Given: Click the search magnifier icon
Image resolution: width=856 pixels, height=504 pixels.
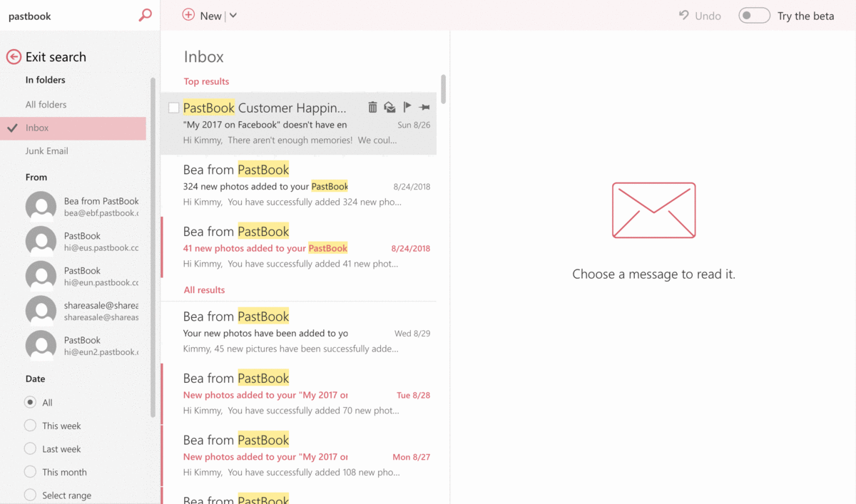Looking at the screenshot, I should (x=145, y=14).
